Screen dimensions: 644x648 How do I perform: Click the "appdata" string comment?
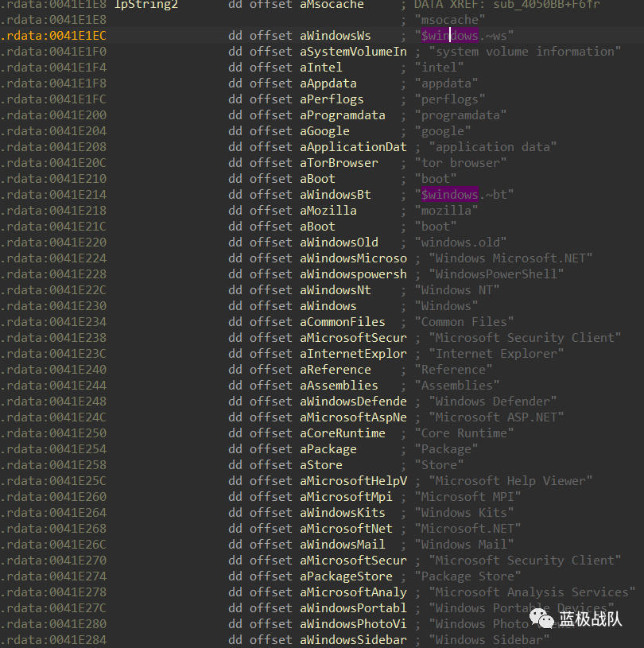coord(446,83)
